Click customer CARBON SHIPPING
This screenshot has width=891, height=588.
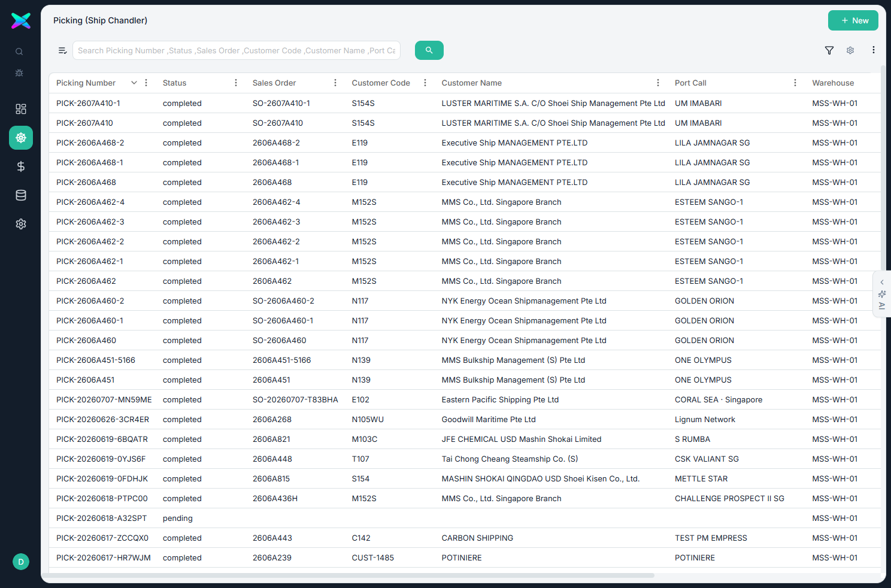coord(477,538)
